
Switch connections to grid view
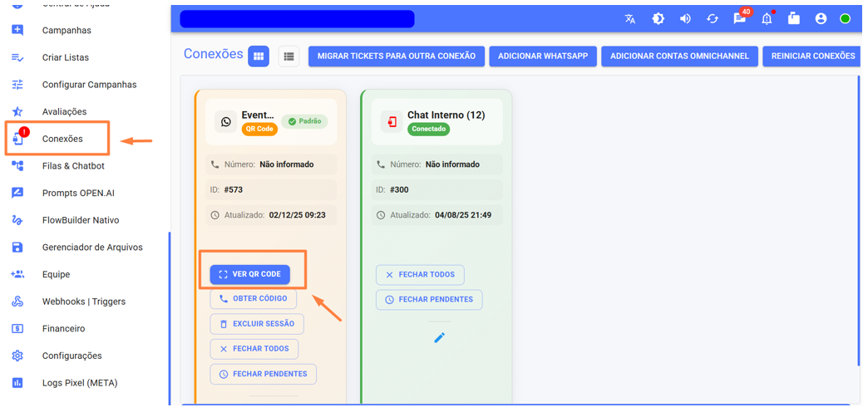[259, 56]
